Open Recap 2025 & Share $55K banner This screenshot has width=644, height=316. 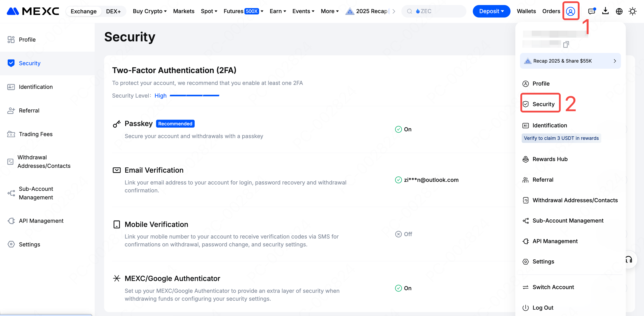tap(570, 61)
